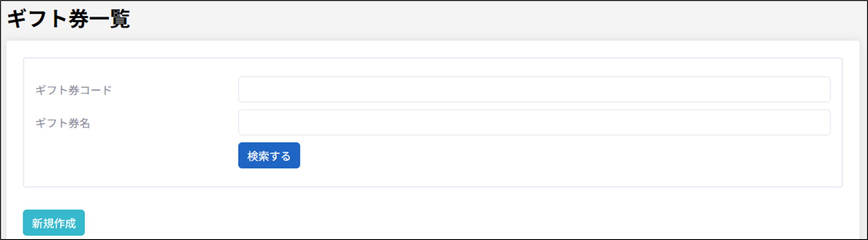
Task: Open the new voucher form via 新規作成
Action: (54, 223)
